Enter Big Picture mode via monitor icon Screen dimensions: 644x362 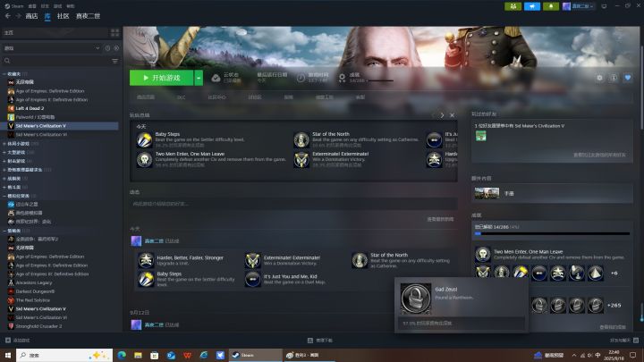tap(604, 6)
